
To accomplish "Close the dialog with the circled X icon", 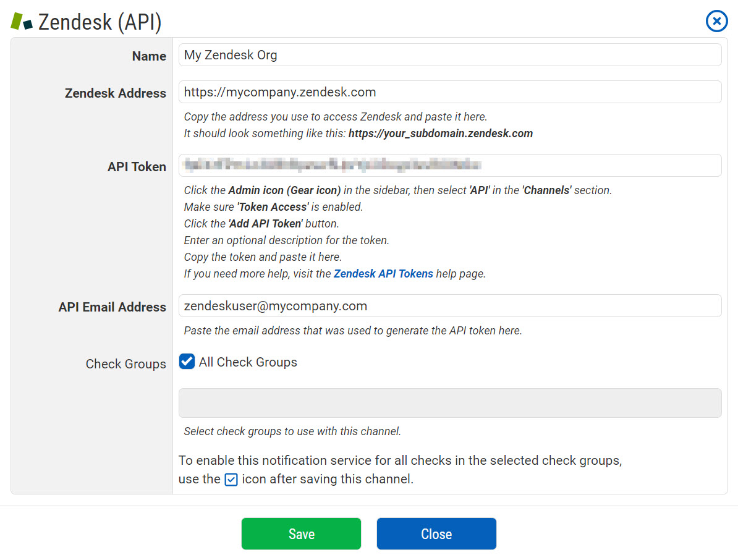I will pyautogui.click(x=716, y=22).
